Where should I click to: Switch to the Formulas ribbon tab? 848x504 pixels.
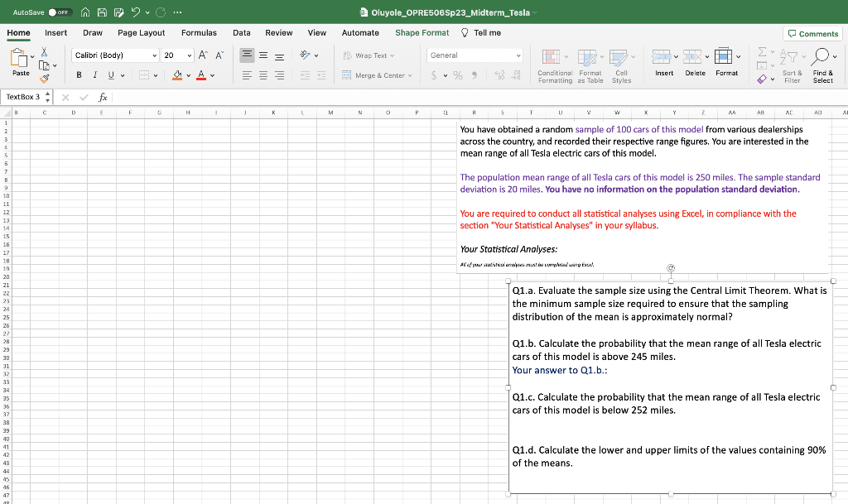[x=199, y=32]
